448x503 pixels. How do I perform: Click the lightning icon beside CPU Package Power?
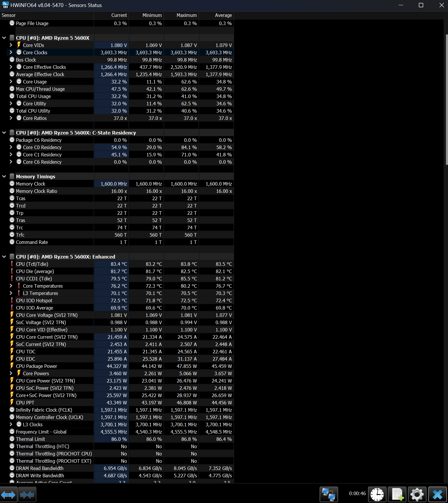(x=12, y=366)
